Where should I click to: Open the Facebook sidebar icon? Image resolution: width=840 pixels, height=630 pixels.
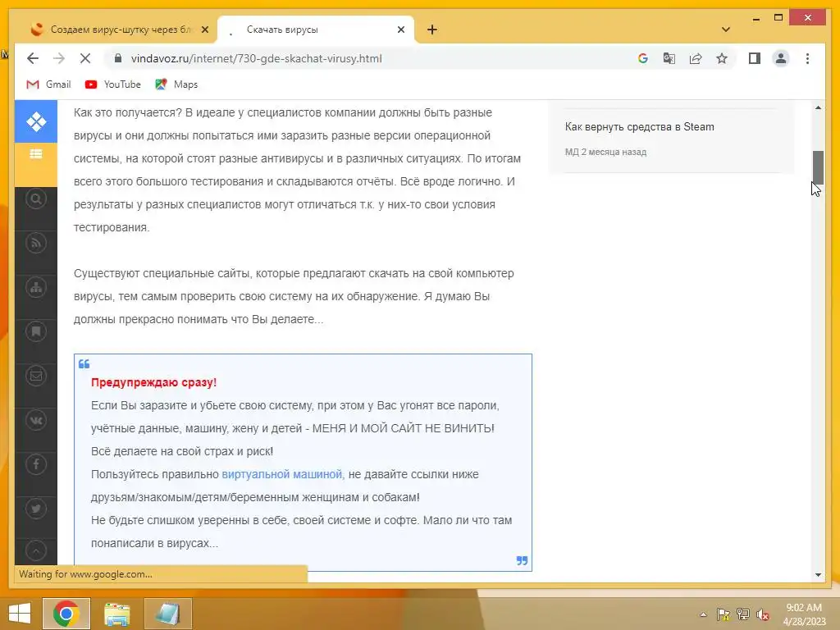[36, 464]
